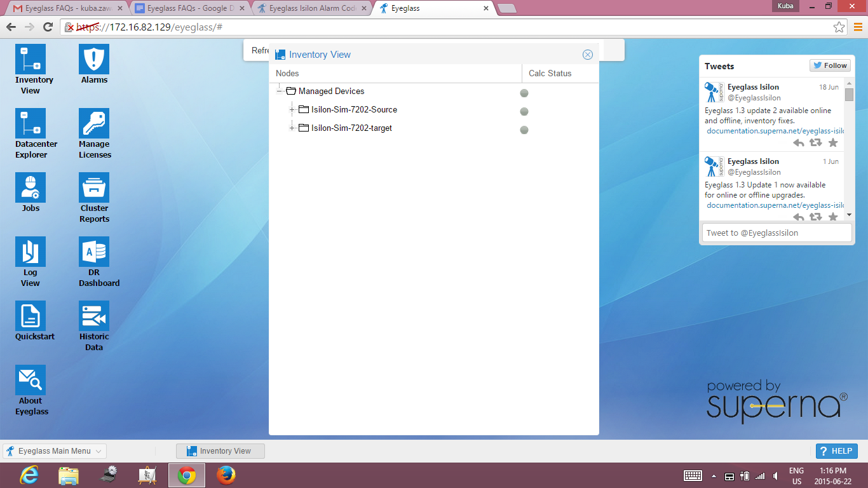Viewport: 868px width, 488px height.
Task: Show hidden tray icons arrow
Action: coord(714,476)
